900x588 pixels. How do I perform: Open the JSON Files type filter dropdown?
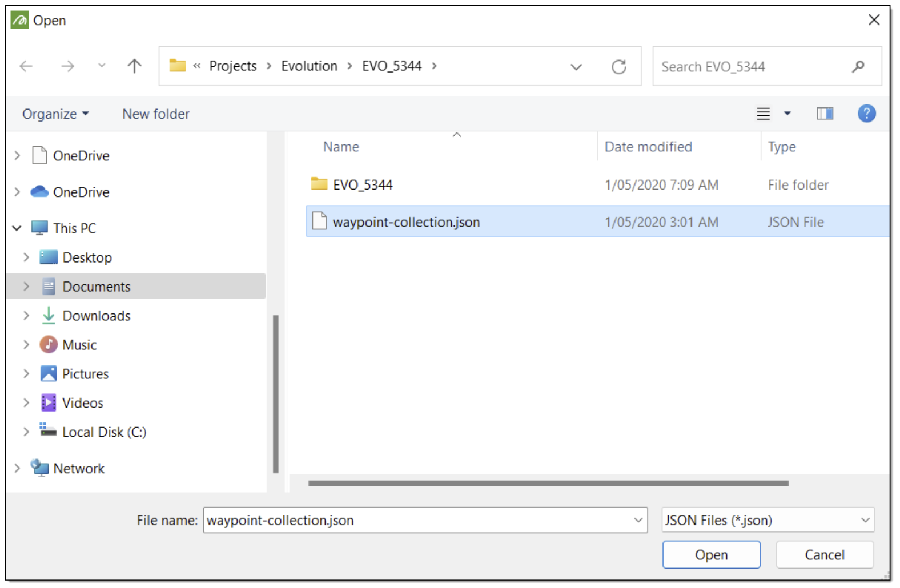coord(767,520)
